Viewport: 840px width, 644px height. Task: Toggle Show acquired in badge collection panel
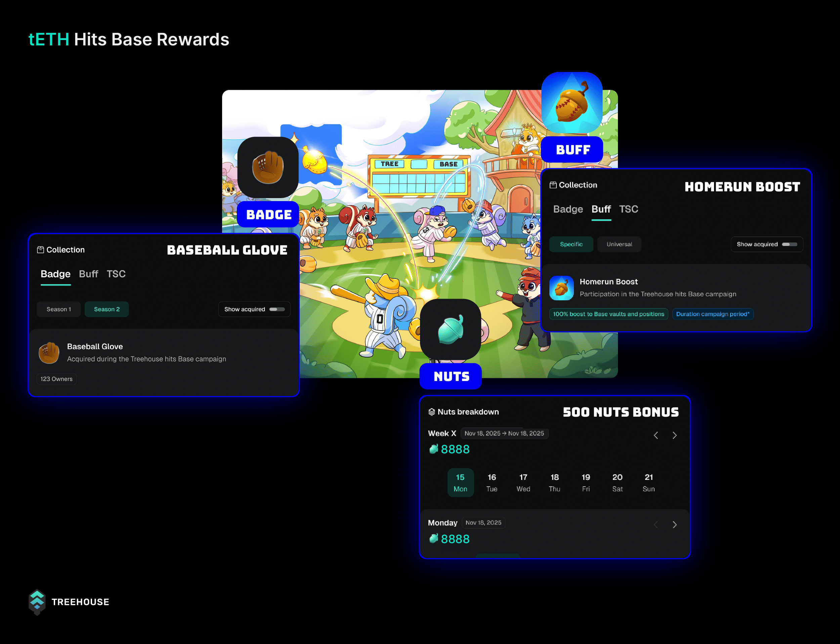tap(277, 309)
